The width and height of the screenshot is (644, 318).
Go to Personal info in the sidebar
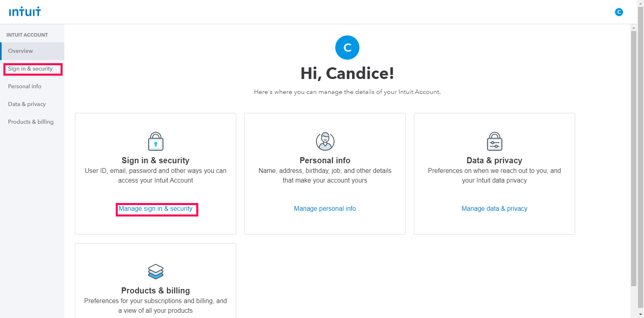coord(32,87)
